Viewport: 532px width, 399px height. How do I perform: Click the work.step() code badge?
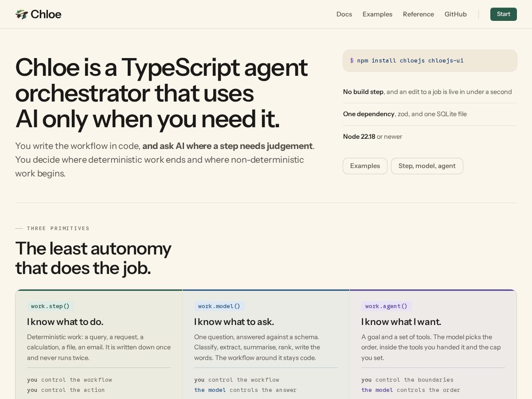pyautogui.click(x=50, y=306)
